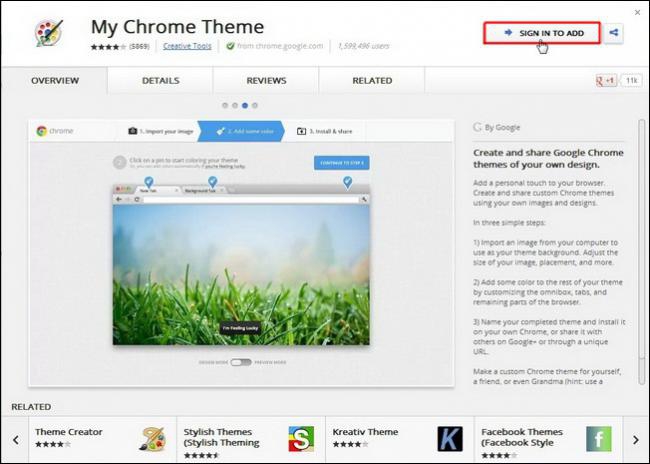
Task: Click the left color pin above the preview
Action: pyautogui.click(x=149, y=182)
